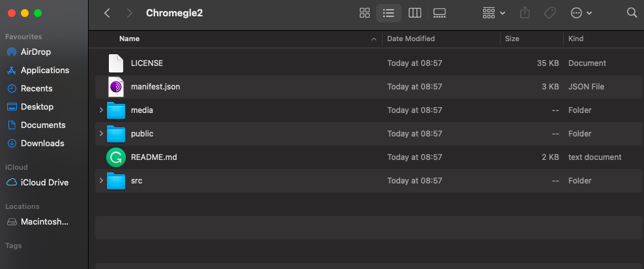Click the src folder name
The image size is (644, 269).
pos(137,181)
